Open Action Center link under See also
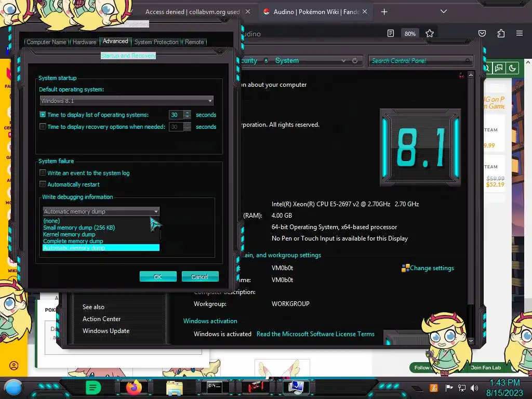 click(x=101, y=319)
